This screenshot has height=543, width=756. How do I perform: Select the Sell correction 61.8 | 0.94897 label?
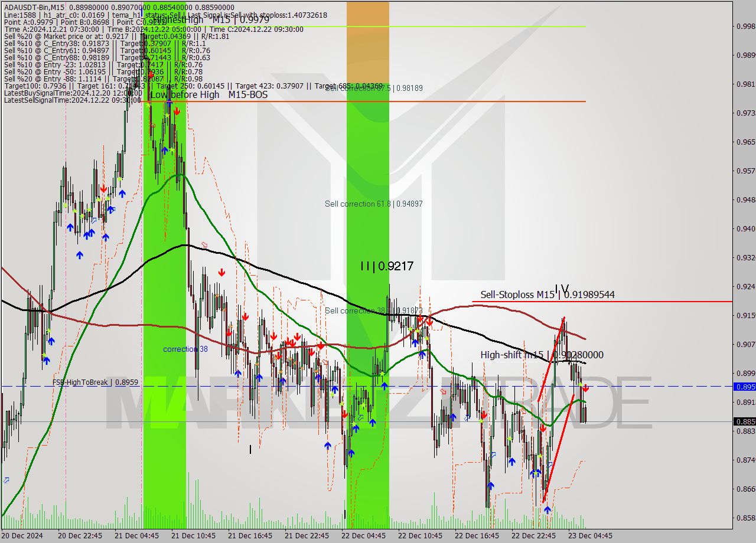pyautogui.click(x=373, y=204)
